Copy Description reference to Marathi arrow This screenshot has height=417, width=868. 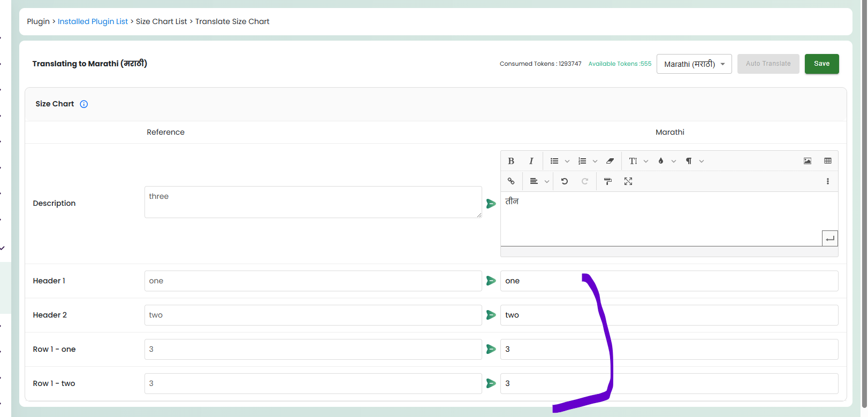491,204
